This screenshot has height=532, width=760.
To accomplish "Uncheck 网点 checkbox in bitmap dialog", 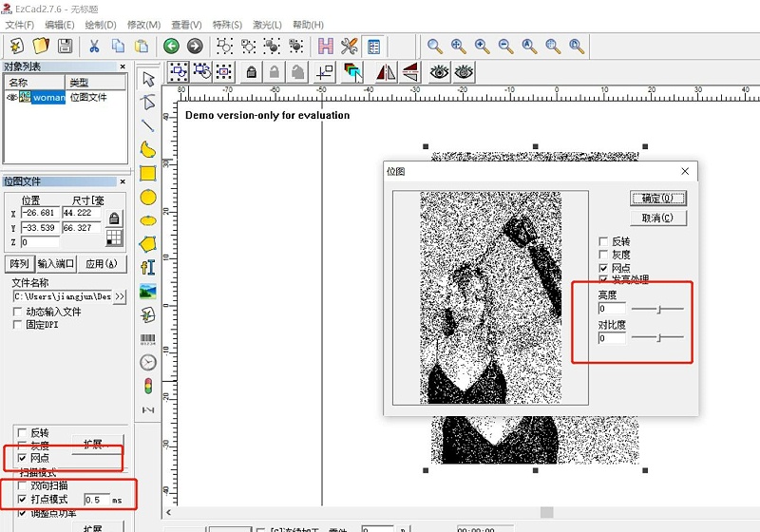I will click(604, 269).
